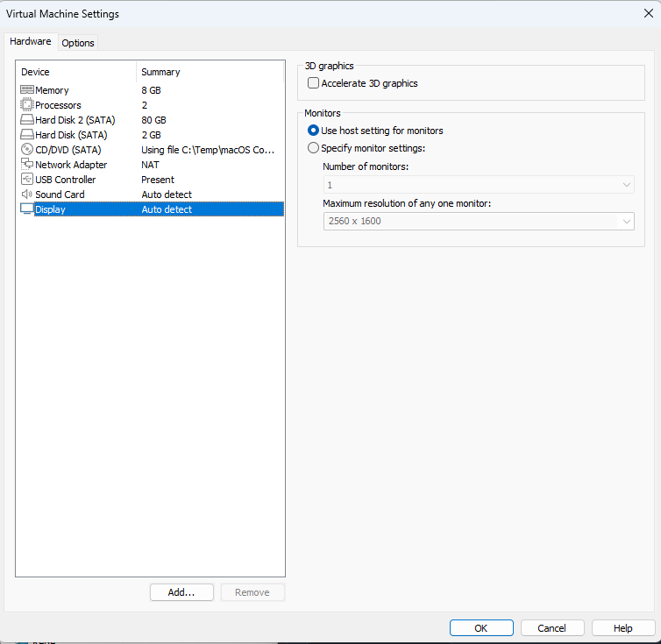Open the Number of monitors dropdown
This screenshot has height=644, width=661.
[x=478, y=185]
